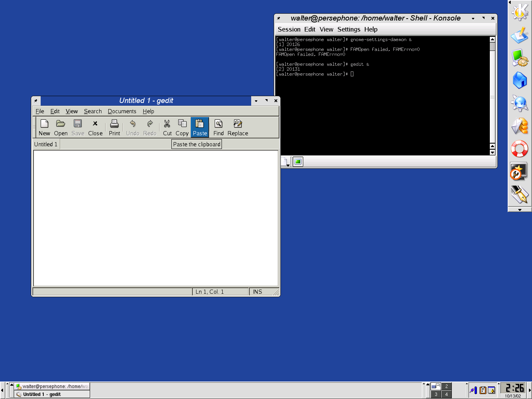Image resolution: width=532 pixels, height=399 pixels.
Task: Open the Home folder icon in panel
Action: pos(519,80)
